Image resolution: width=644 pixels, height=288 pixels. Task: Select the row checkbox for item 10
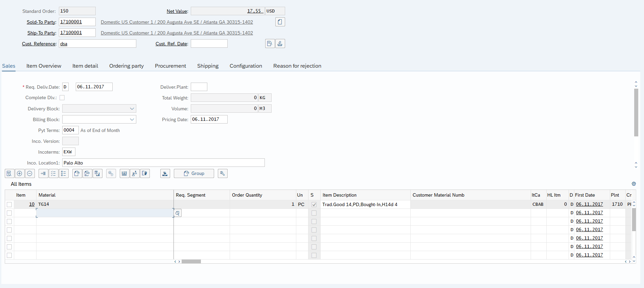point(9,204)
